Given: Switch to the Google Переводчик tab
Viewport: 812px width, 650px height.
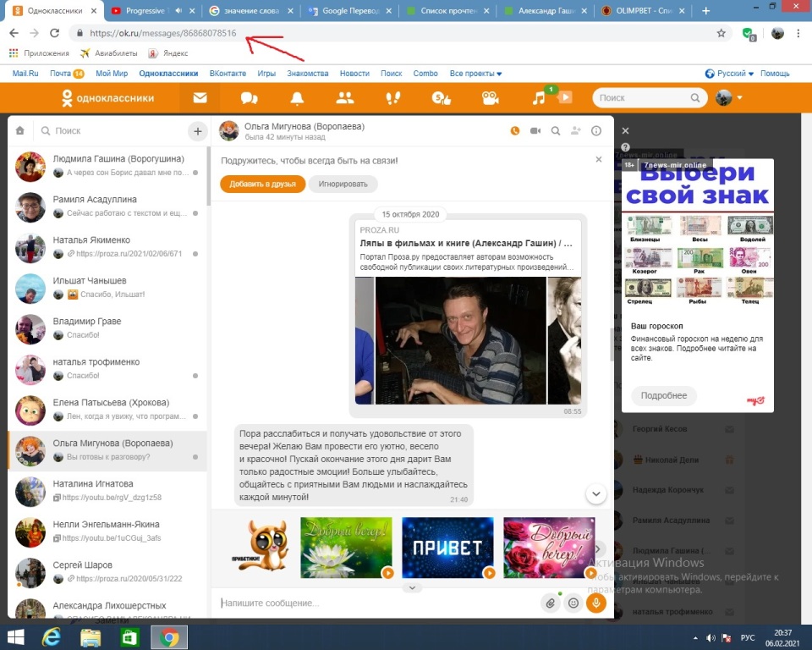Looking at the screenshot, I should pos(351,10).
